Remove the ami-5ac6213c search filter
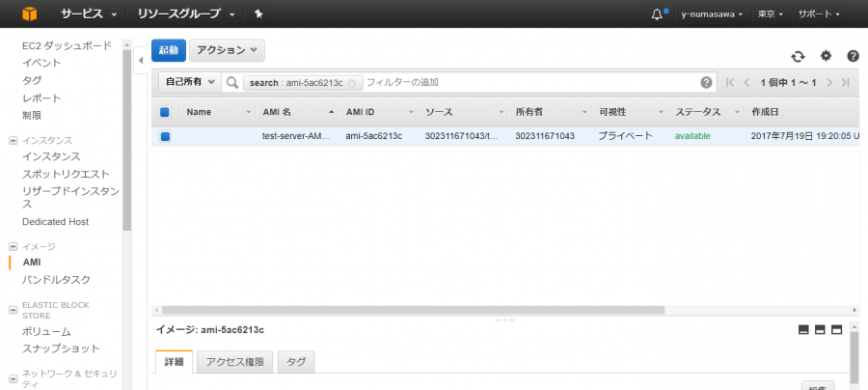This screenshot has width=868, height=390. (351, 83)
